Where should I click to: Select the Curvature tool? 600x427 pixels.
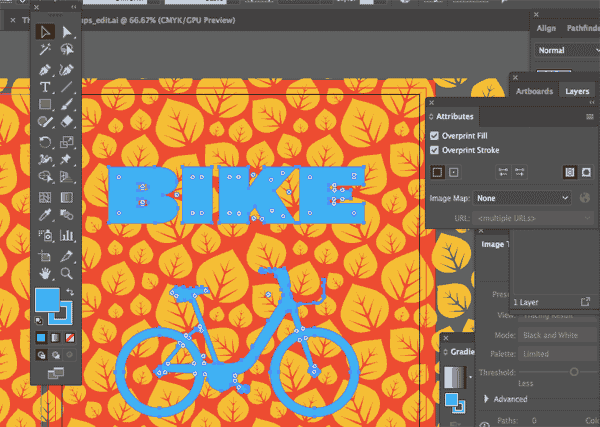[x=67, y=70]
